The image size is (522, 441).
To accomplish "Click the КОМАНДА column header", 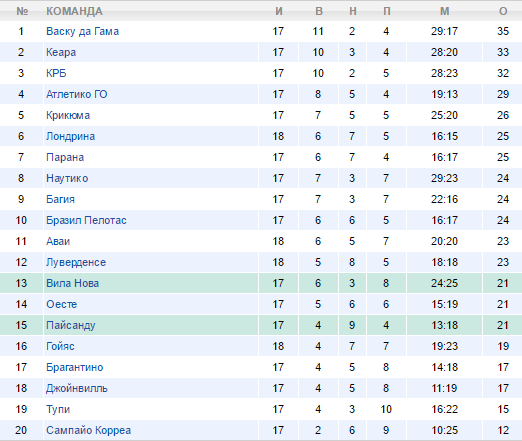I will pyautogui.click(x=74, y=11).
